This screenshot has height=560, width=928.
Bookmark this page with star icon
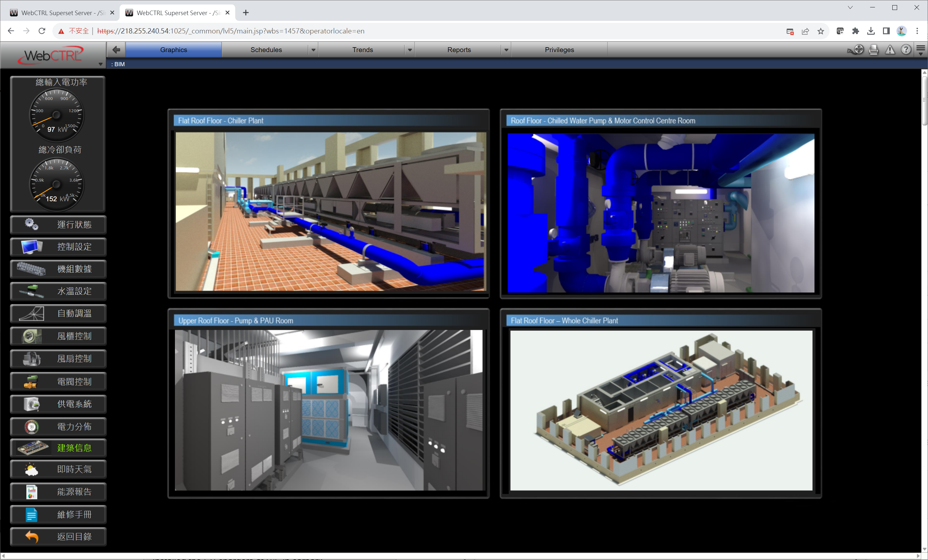click(x=821, y=31)
